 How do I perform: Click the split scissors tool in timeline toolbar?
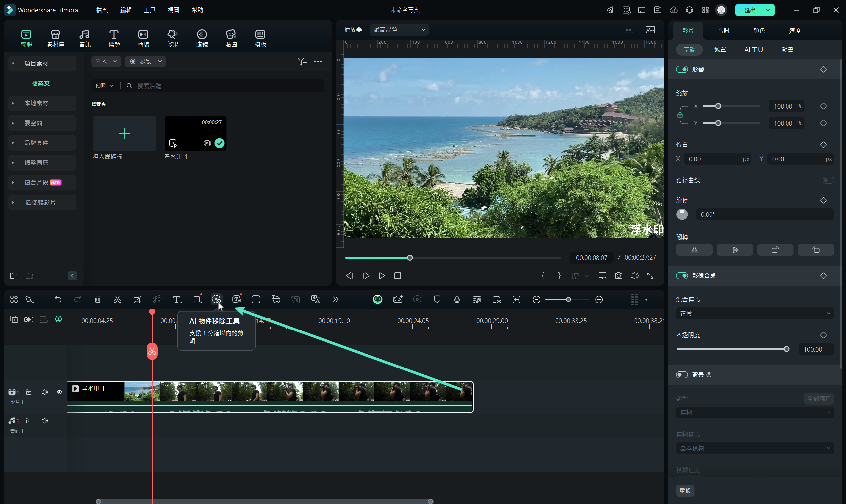(117, 299)
